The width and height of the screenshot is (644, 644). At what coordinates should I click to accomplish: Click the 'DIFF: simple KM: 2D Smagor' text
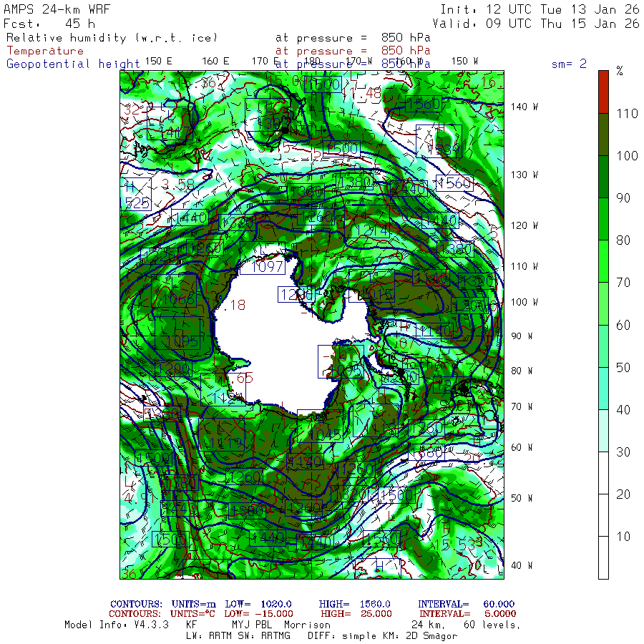(382, 636)
